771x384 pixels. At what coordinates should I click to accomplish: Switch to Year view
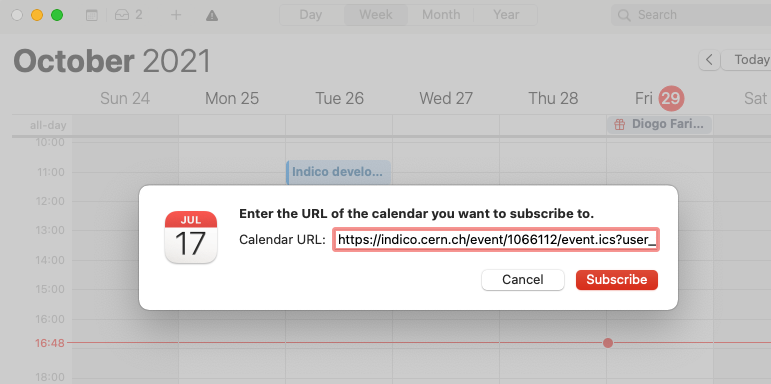tap(506, 15)
